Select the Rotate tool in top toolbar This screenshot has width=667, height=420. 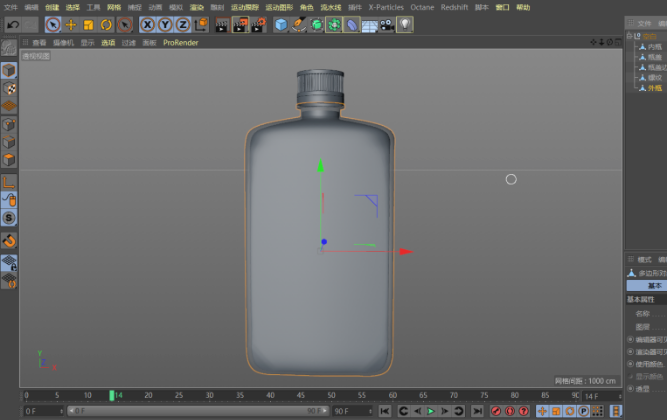pyautogui.click(x=106, y=24)
